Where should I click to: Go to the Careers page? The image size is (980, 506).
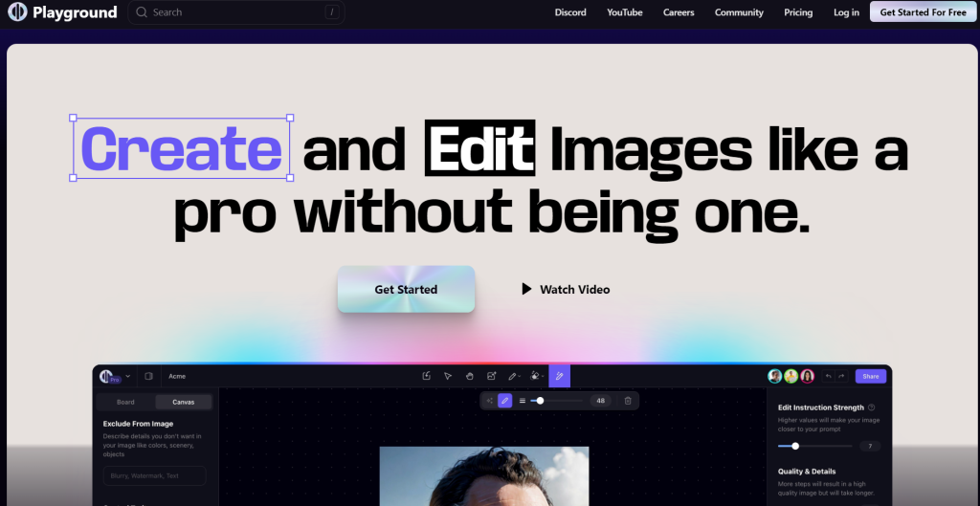pyautogui.click(x=679, y=12)
